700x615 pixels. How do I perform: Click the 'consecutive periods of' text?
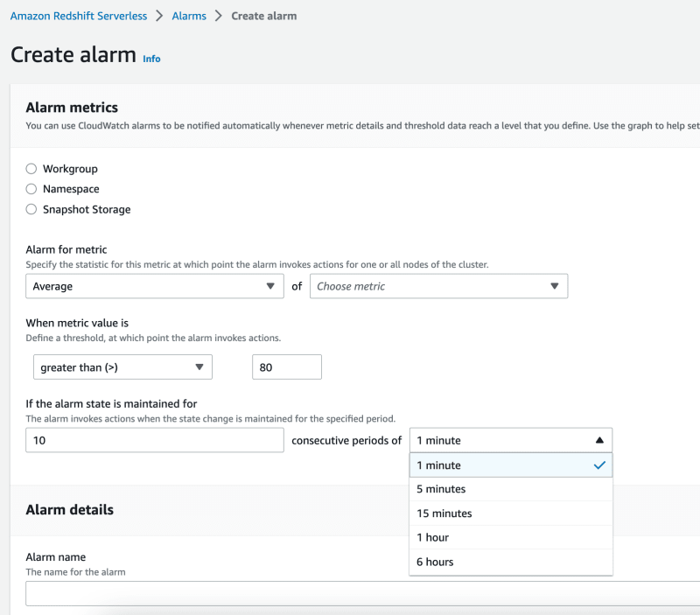(346, 441)
